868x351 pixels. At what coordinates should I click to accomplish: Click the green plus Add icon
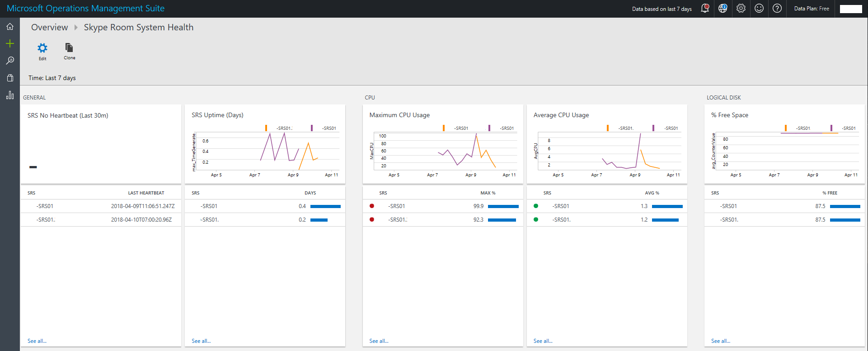click(10, 43)
